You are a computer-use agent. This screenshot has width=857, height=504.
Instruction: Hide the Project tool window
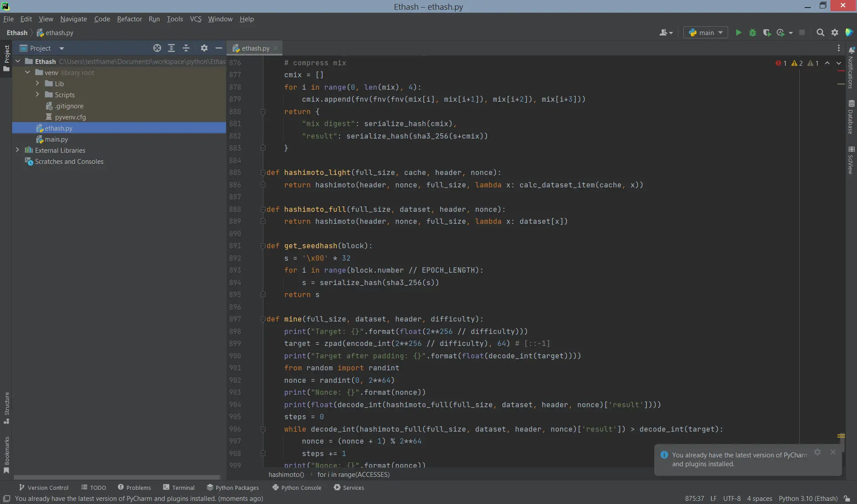(x=218, y=48)
